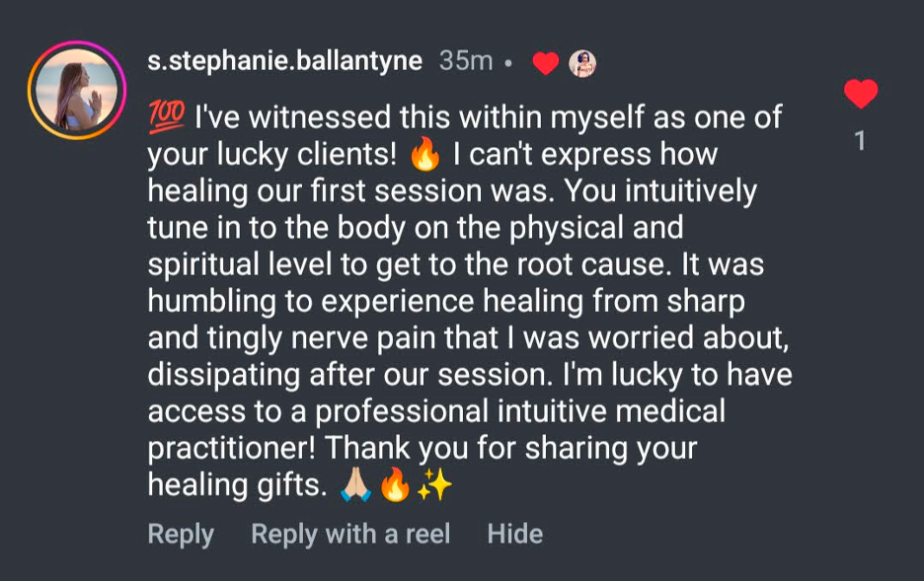Image resolution: width=924 pixels, height=582 pixels.
Task: Open the commenter's large profile picture
Action: click(77, 91)
